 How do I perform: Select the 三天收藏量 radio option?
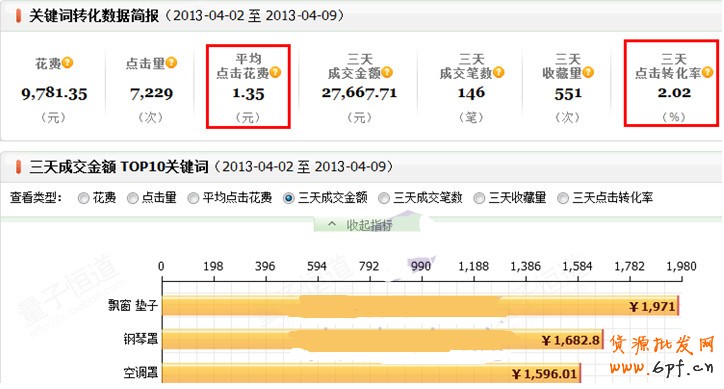479,198
